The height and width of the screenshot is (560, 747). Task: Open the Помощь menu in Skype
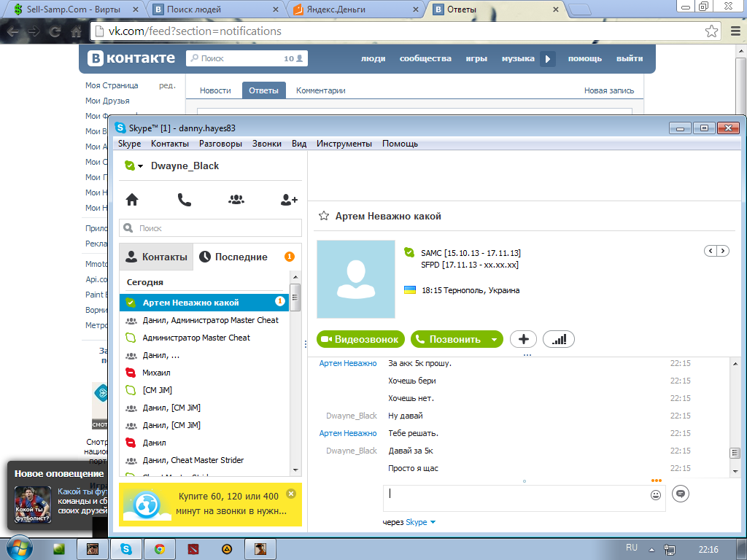[x=400, y=144]
